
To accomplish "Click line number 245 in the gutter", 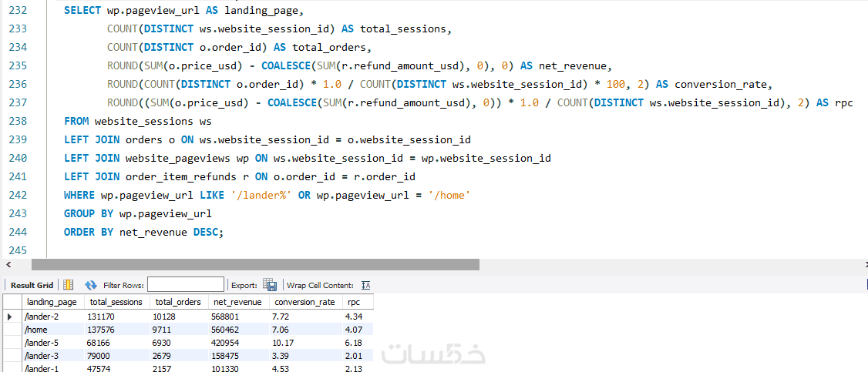I will coord(18,250).
